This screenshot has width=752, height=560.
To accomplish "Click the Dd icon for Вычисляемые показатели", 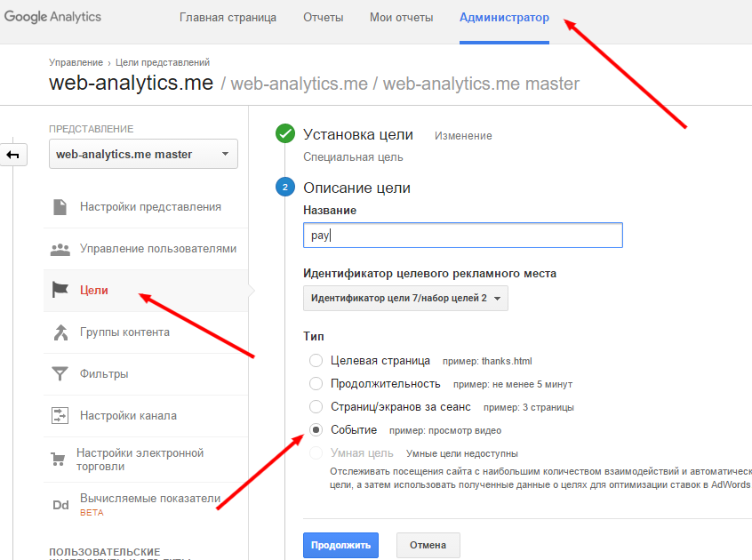I will coord(60,505).
